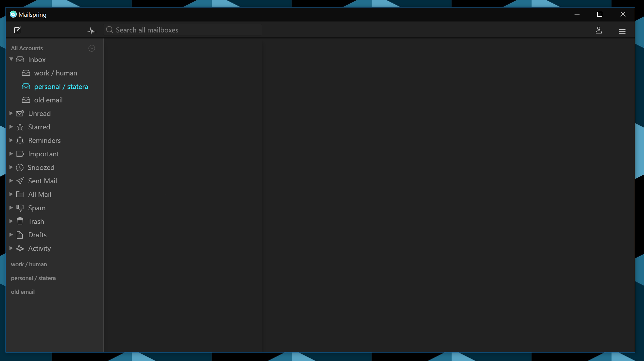Collapse the Inbox folder tree

pyautogui.click(x=11, y=59)
